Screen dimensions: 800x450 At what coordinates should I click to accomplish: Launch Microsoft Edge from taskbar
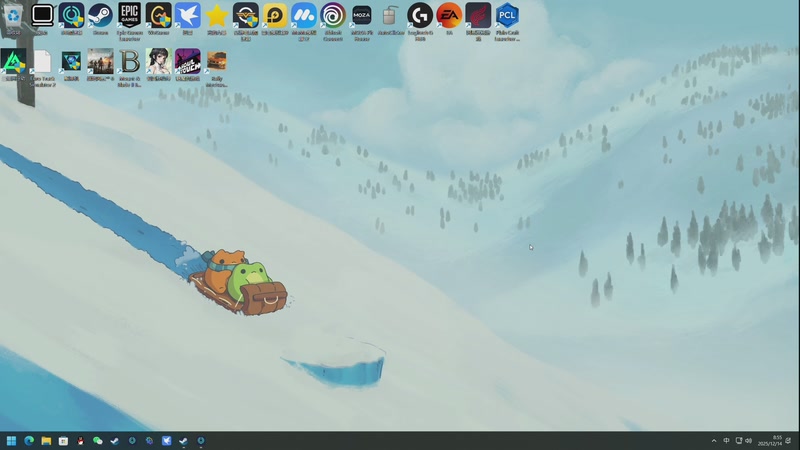pos(29,441)
